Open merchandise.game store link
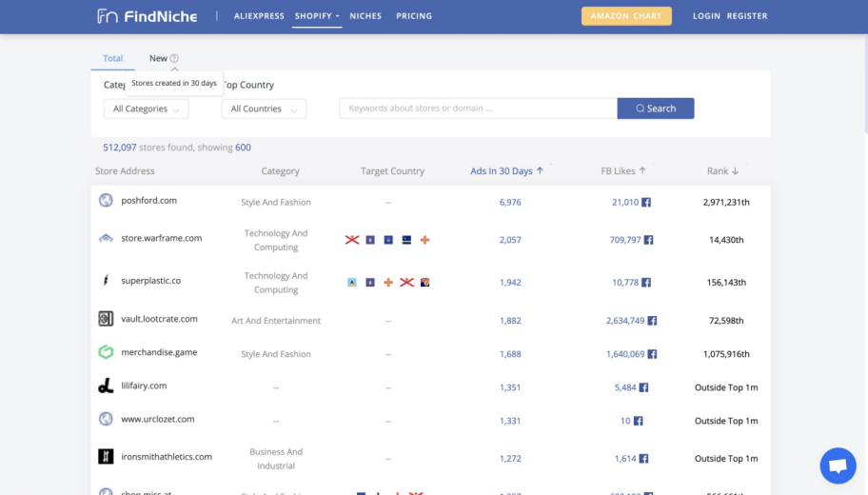Viewport: 868px width, 495px height. click(159, 352)
